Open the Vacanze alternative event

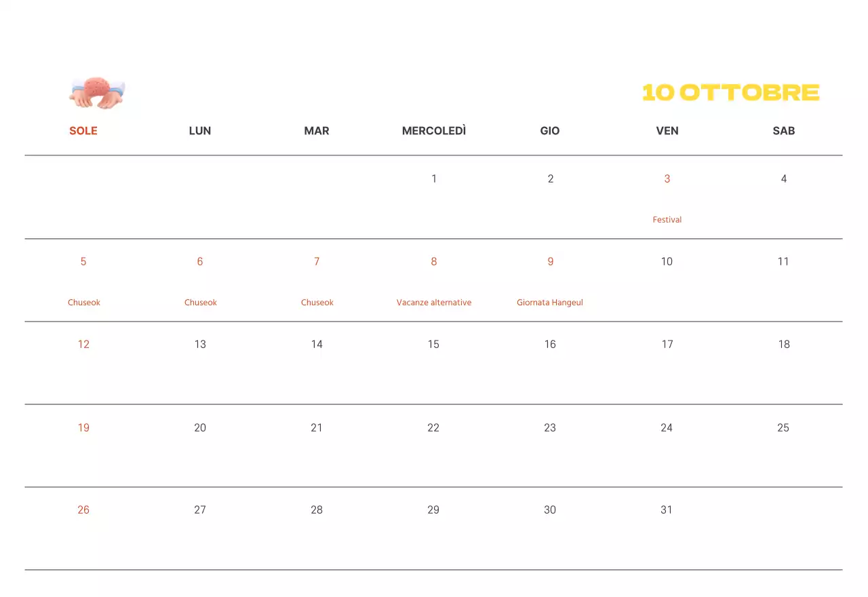(x=434, y=303)
